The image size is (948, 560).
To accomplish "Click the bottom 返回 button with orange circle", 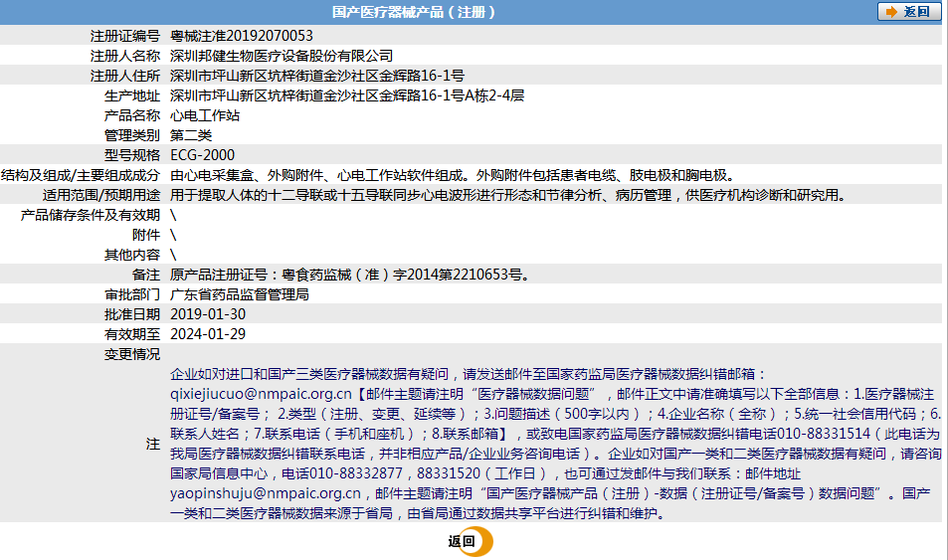I will pos(471,541).
